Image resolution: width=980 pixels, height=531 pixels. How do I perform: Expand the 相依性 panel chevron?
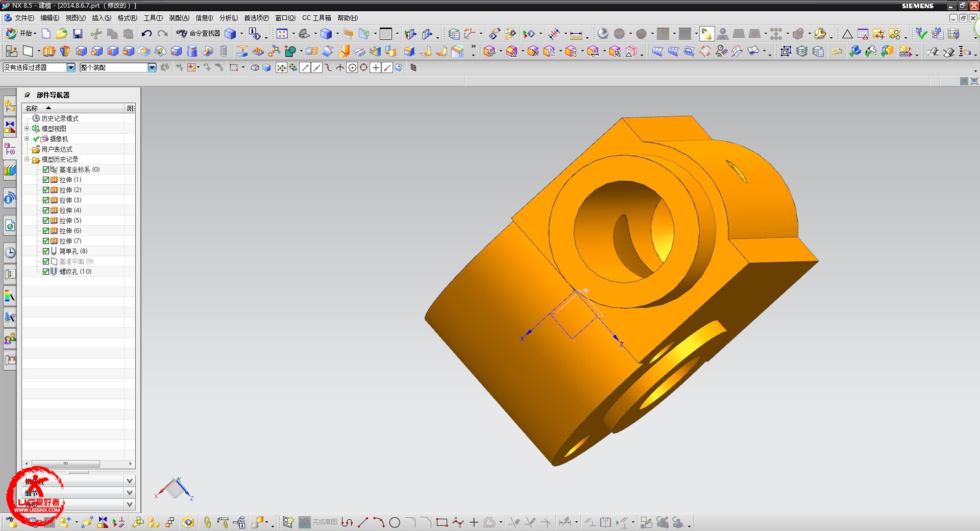point(130,481)
